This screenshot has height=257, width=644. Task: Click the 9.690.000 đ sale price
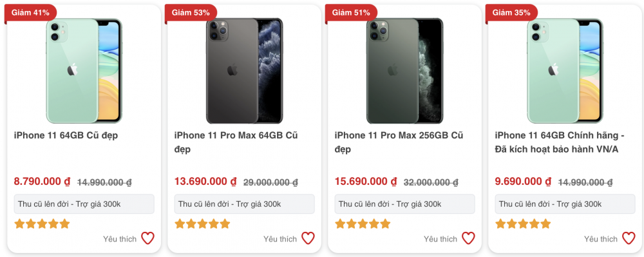pos(523,181)
